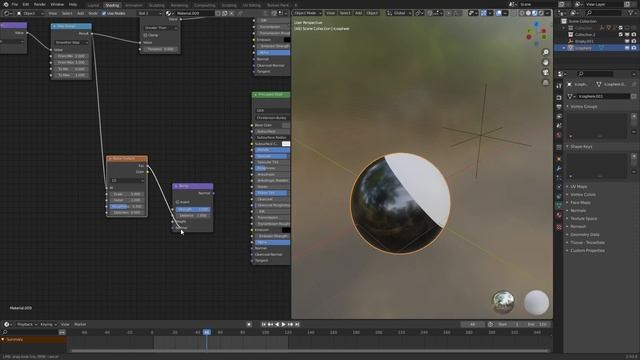Click the fake user shield icon
640x360 pixels.
tap(218, 13)
